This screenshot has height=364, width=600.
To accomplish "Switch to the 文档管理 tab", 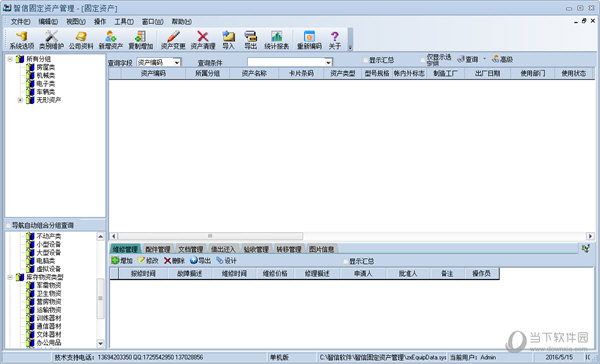I will pos(191,249).
